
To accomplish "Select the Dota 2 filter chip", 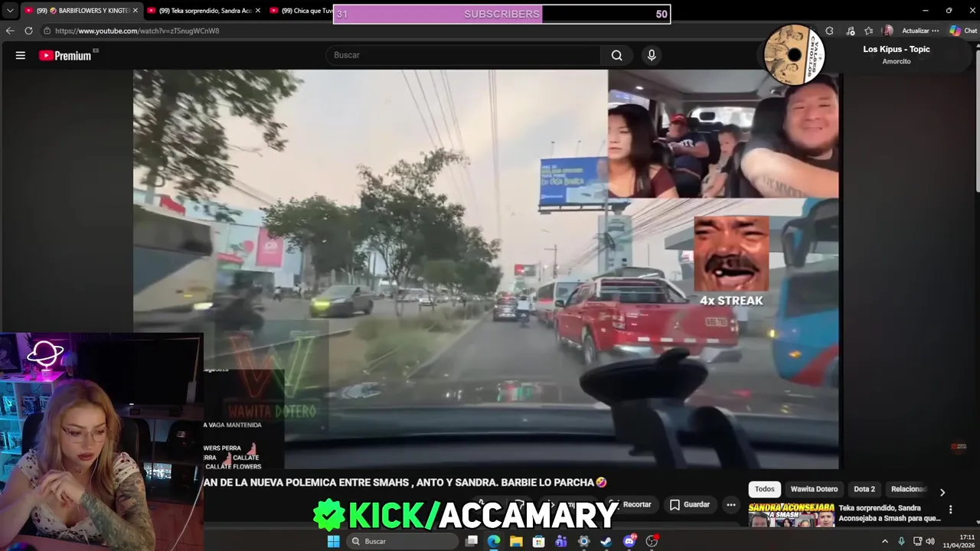I will [x=864, y=489].
